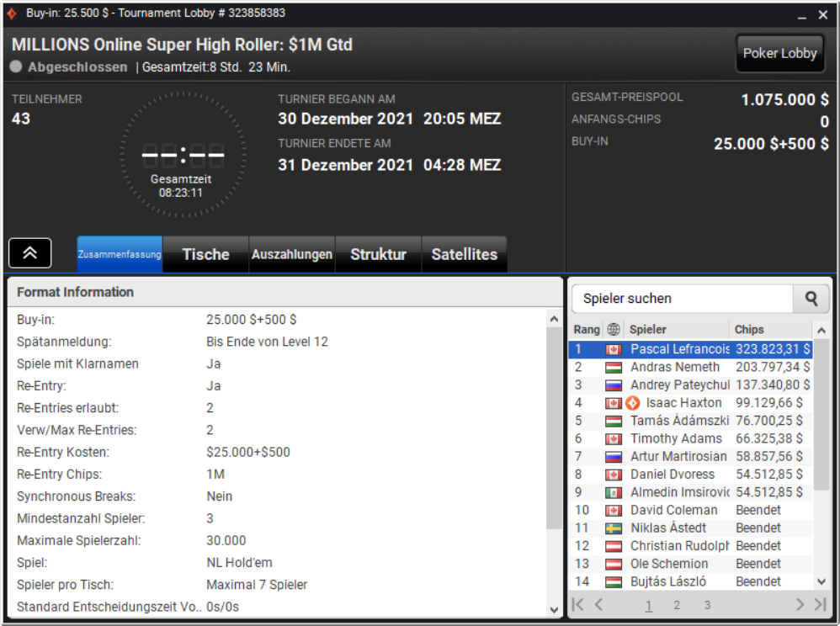The width and height of the screenshot is (840, 626).
Task: Click the player list scroll-up arrow
Action: click(x=821, y=331)
